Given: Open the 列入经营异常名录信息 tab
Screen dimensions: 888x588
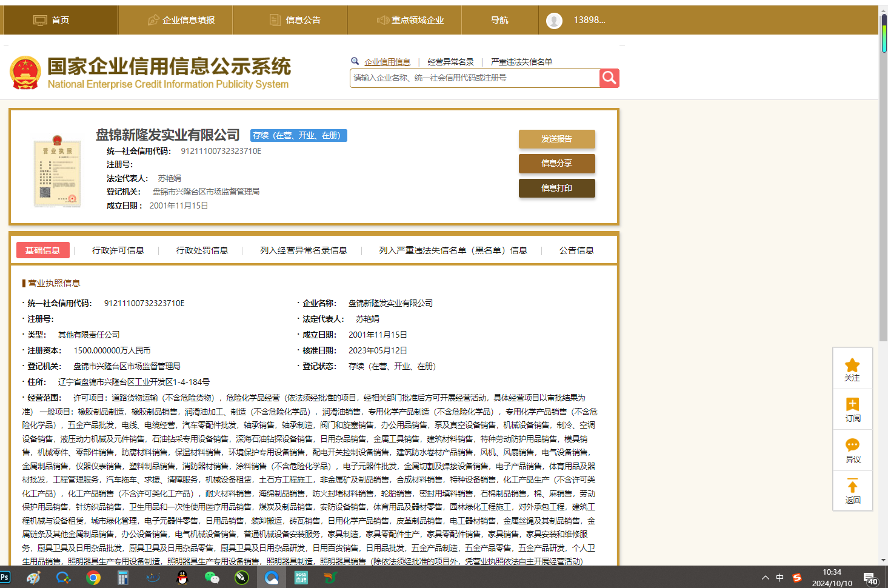Looking at the screenshot, I should [x=304, y=250].
